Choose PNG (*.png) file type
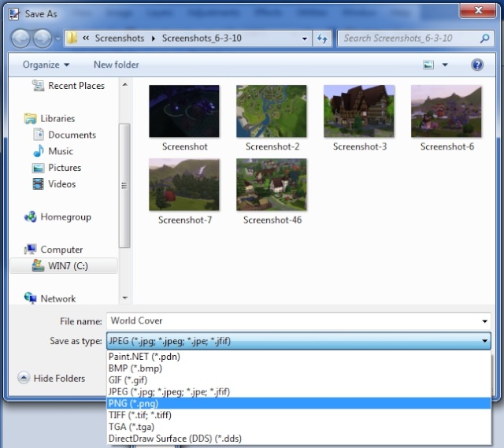Image resolution: width=504 pixels, height=448 pixels. point(298,403)
